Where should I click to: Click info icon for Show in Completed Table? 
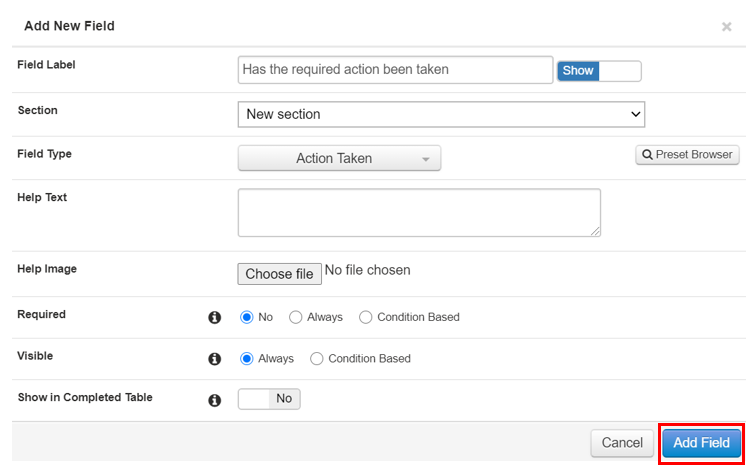point(214,399)
